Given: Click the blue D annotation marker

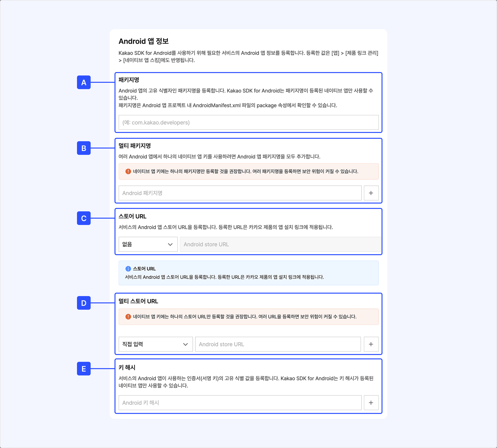Looking at the screenshot, I should click(x=84, y=303).
